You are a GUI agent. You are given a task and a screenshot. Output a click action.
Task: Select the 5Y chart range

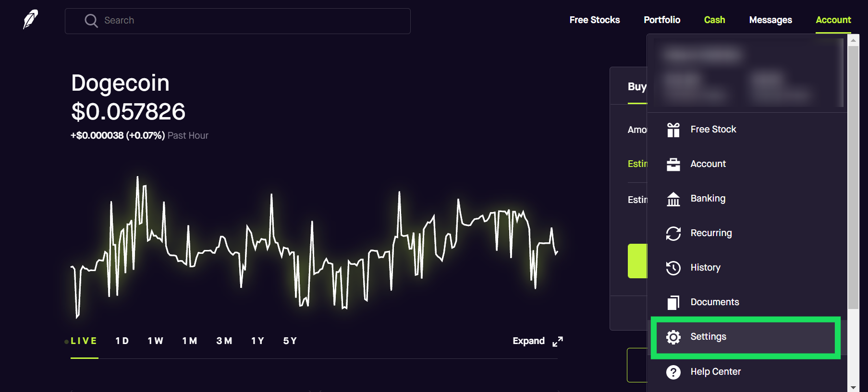290,341
